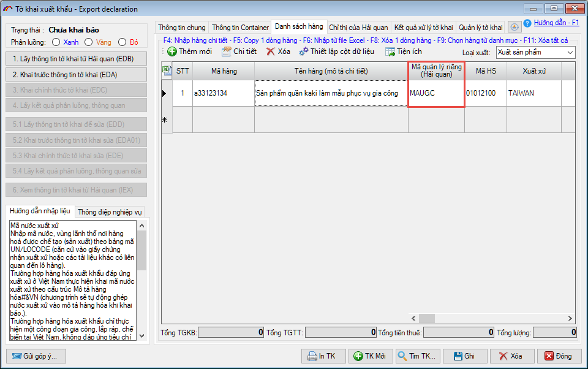
Task: Expand the Loại xuất dropdown
Action: click(570, 53)
